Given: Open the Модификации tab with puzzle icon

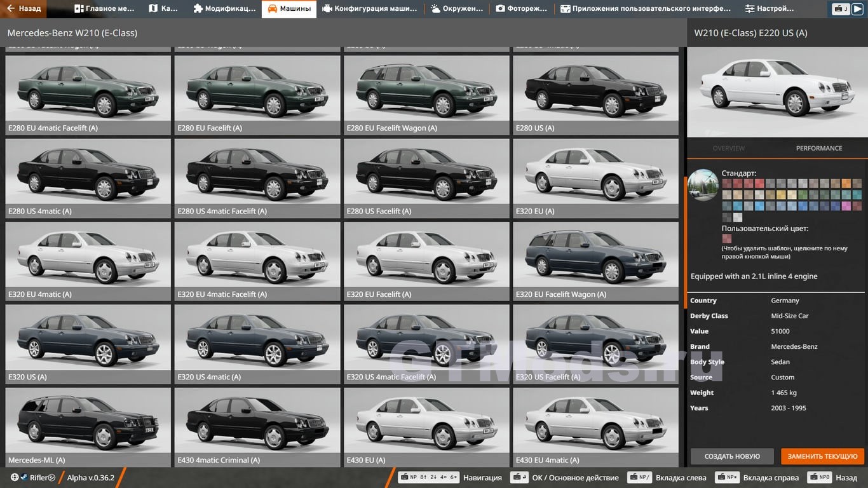Looking at the screenshot, I should click(x=224, y=9).
